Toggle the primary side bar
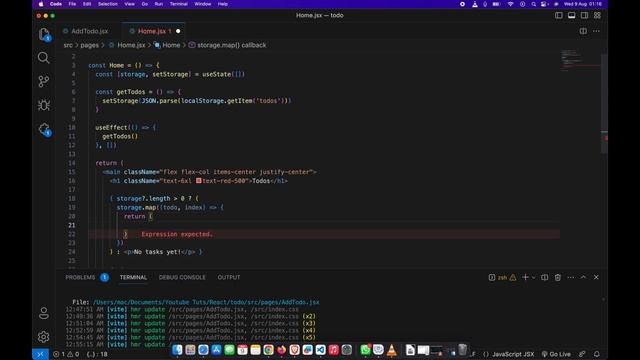Screen dimensions: 640x360 tap(559, 16)
